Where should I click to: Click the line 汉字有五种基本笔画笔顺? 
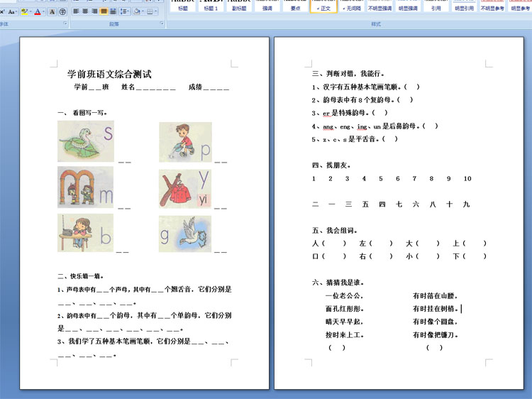click(366, 87)
